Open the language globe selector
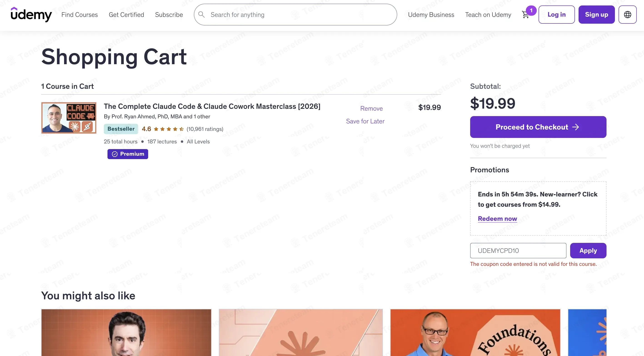644x356 pixels. click(x=627, y=15)
